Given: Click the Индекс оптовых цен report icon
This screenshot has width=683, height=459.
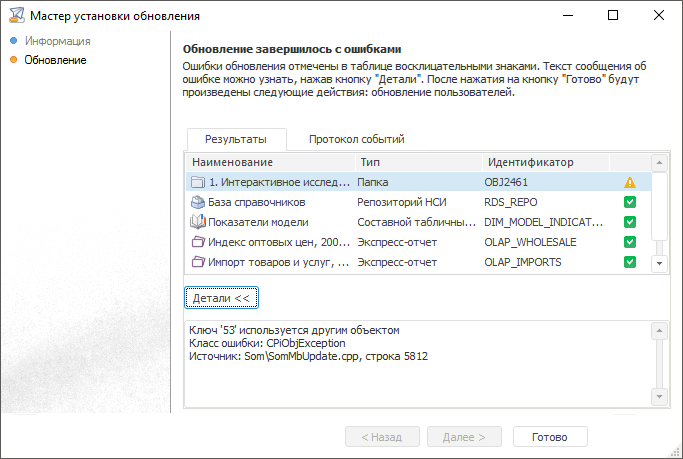Looking at the screenshot, I should pyautogui.click(x=197, y=242).
